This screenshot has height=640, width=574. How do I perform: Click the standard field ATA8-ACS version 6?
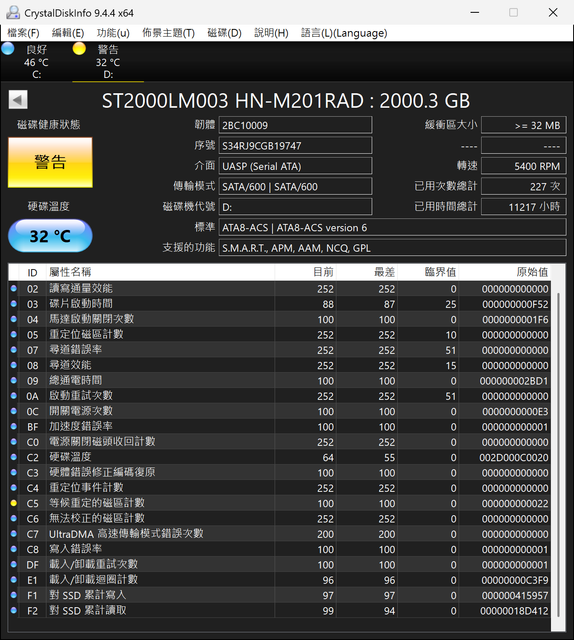click(393, 227)
